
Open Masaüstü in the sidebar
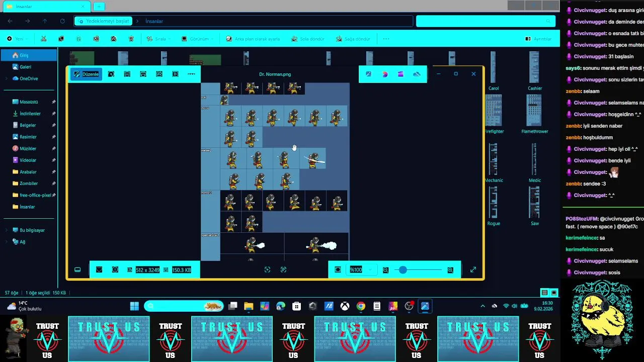click(x=29, y=102)
